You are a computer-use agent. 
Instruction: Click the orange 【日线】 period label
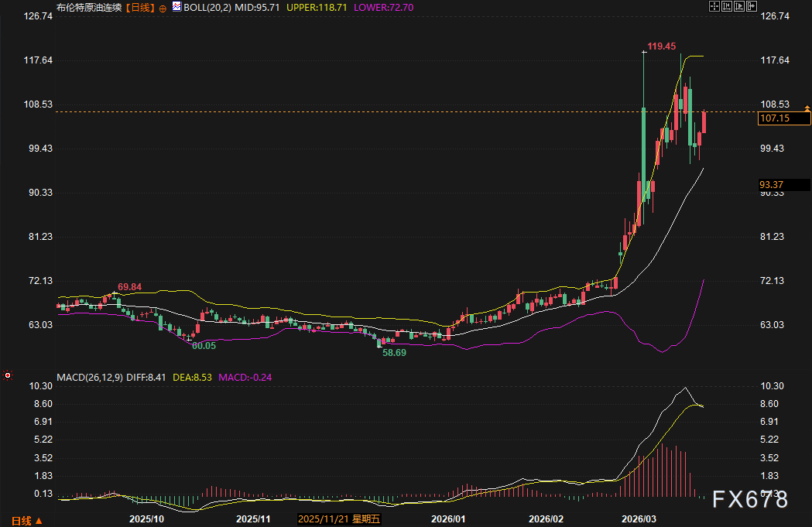pos(141,7)
